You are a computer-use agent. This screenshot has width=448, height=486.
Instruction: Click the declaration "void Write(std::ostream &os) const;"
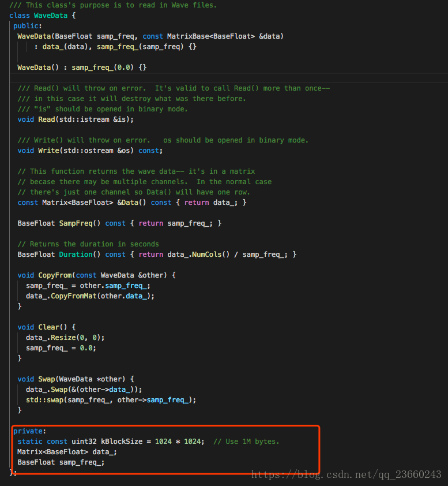point(90,151)
